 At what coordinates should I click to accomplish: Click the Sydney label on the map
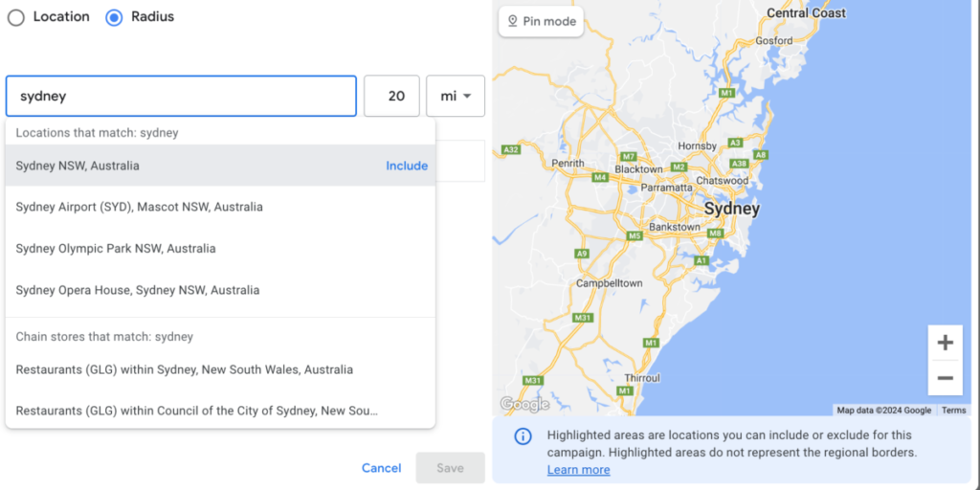732,209
